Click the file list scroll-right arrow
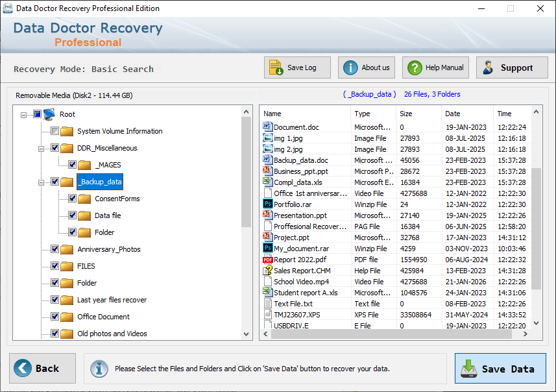556x392 pixels. 525,334
